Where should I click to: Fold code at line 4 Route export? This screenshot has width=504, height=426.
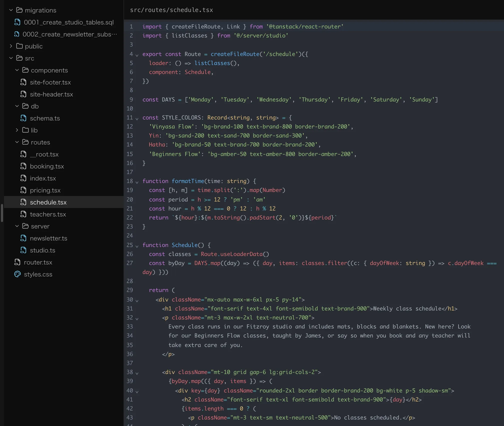(137, 55)
